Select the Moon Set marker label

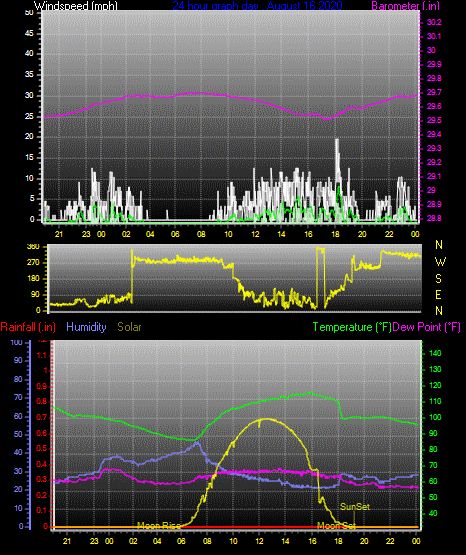point(336,526)
